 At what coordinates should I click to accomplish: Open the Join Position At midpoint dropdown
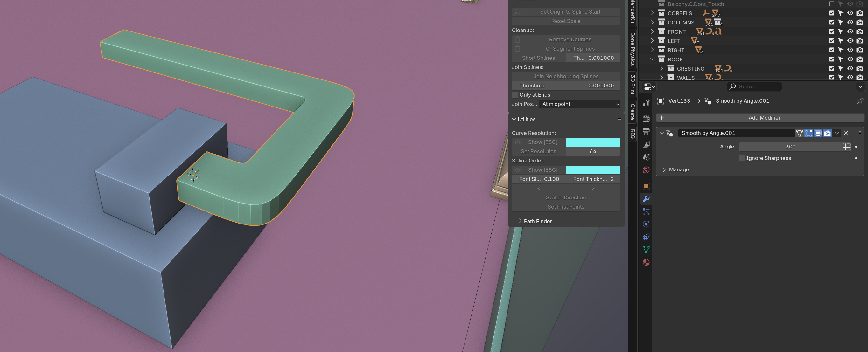click(x=579, y=104)
